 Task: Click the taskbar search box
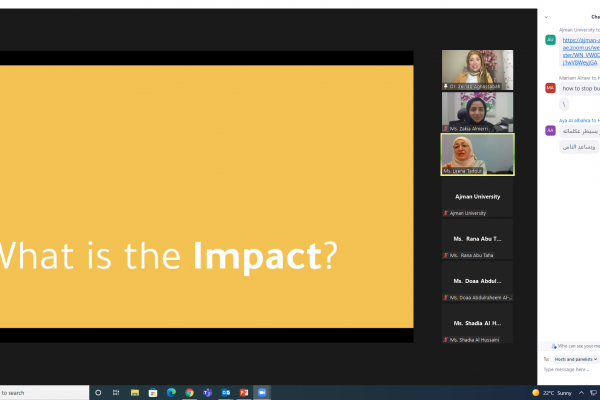click(x=44, y=393)
